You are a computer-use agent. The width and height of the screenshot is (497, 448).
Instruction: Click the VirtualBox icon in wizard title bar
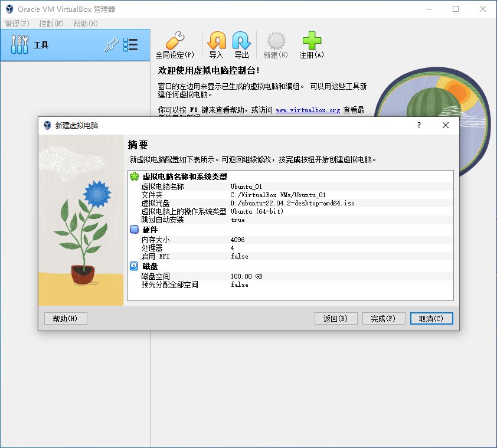pyautogui.click(x=47, y=125)
